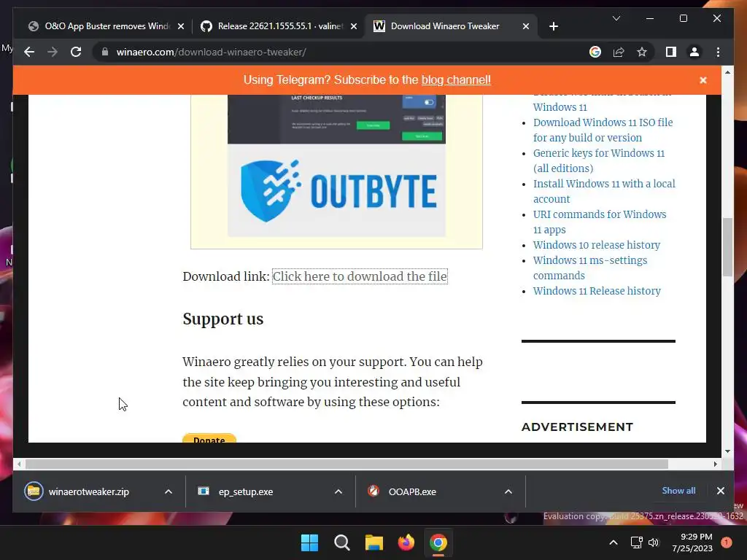
Task: Open the Chrome side panel
Action: coord(671,52)
